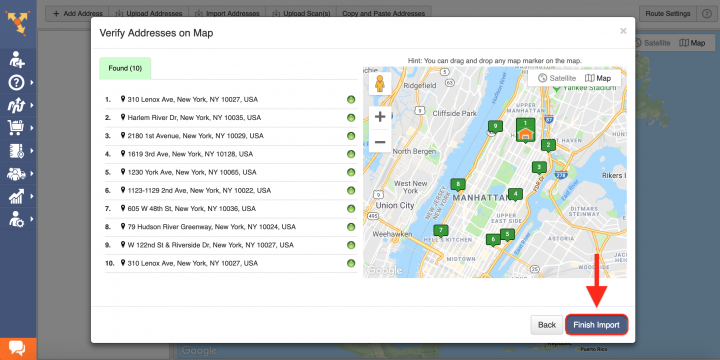Open the routes sidebar icon
The width and height of the screenshot is (720, 360).
pos(16,105)
